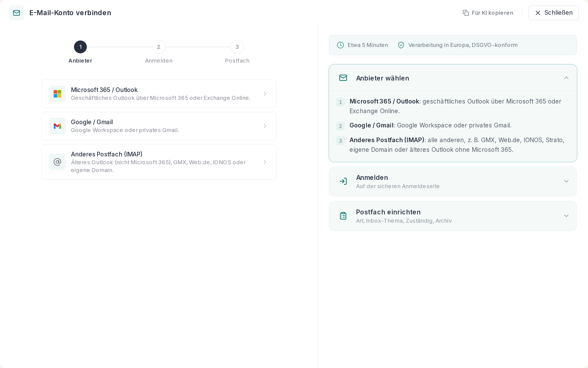This screenshot has height=368, width=588.
Task: Click the clock icon beside Etwa 5 Minuten
Action: pyautogui.click(x=340, y=45)
